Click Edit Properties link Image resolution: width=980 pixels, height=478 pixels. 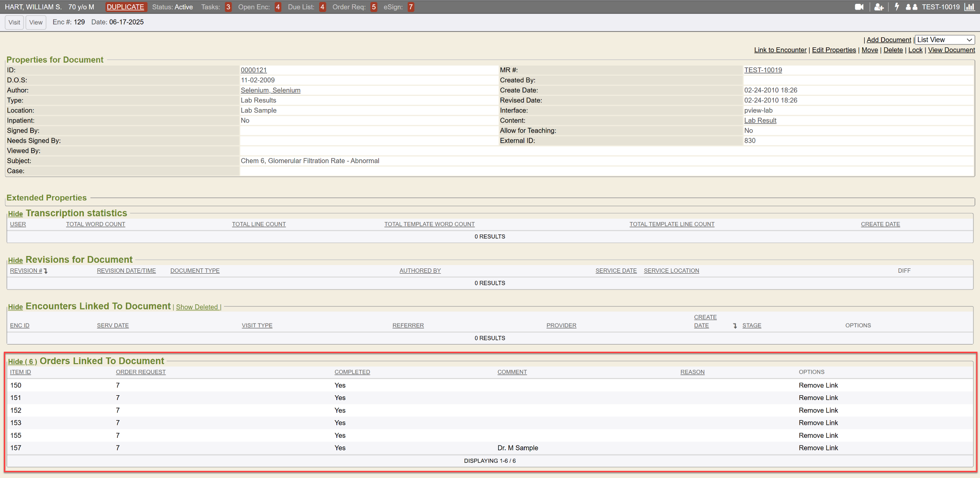coord(834,50)
